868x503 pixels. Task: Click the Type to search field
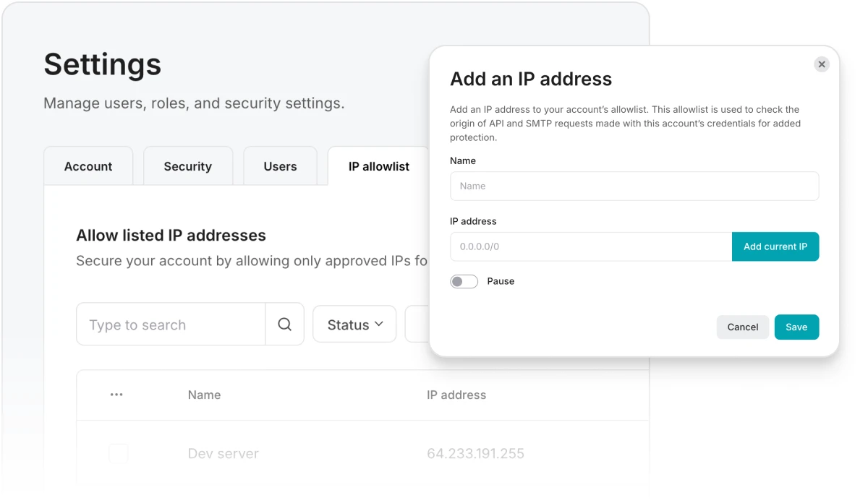pos(171,324)
